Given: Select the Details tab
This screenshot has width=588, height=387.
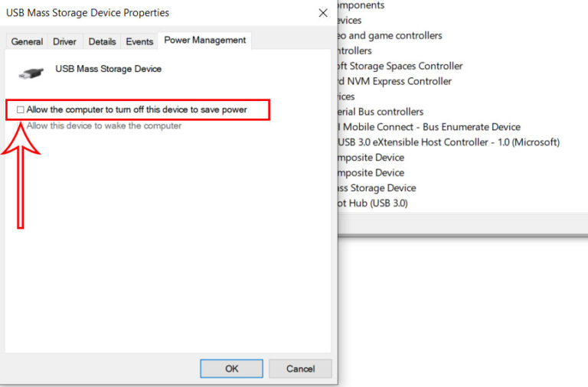Looking at the screenshot, I should (x=102, y=41).
